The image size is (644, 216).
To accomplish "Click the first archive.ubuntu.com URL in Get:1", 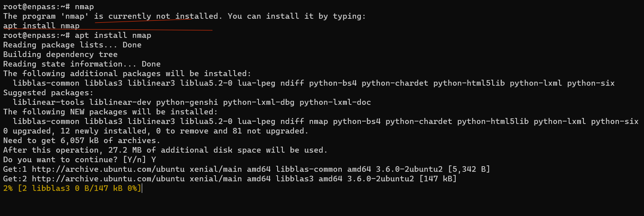I will click(108, 169).
